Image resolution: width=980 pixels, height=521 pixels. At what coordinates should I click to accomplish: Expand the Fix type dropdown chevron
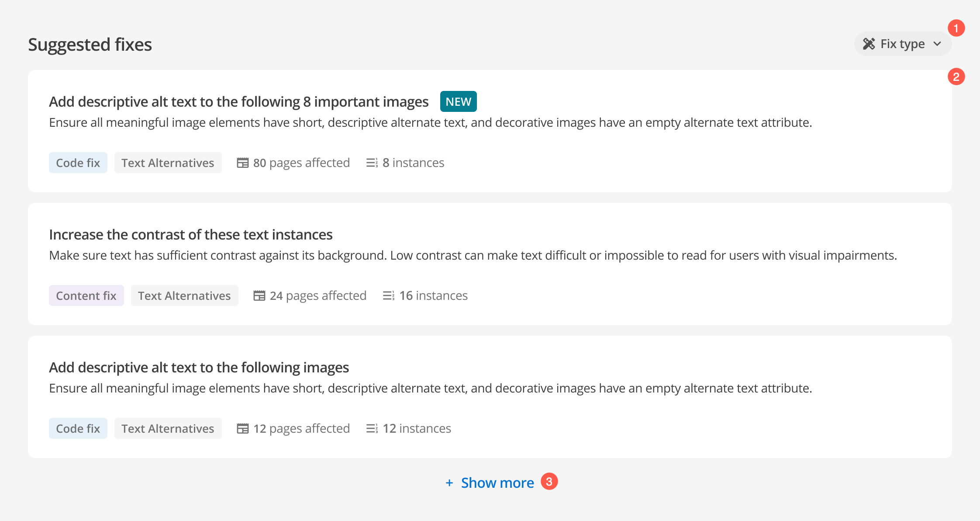pos(937,44)
